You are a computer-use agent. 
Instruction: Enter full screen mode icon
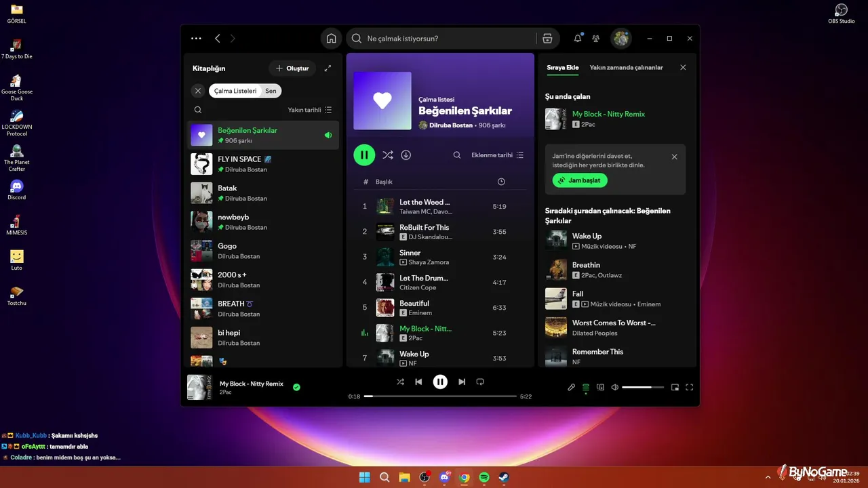point(690,388)
